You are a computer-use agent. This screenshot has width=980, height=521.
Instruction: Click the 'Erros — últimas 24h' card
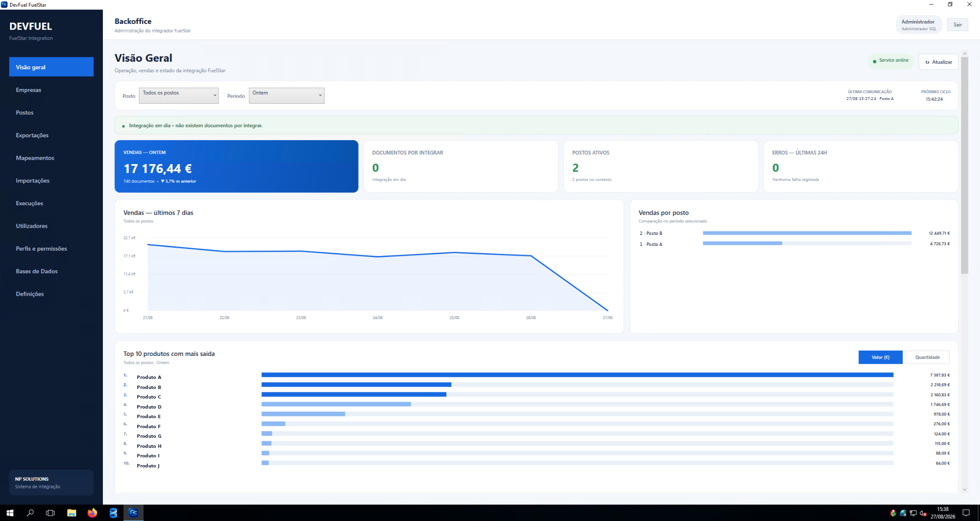click(861, 166)
